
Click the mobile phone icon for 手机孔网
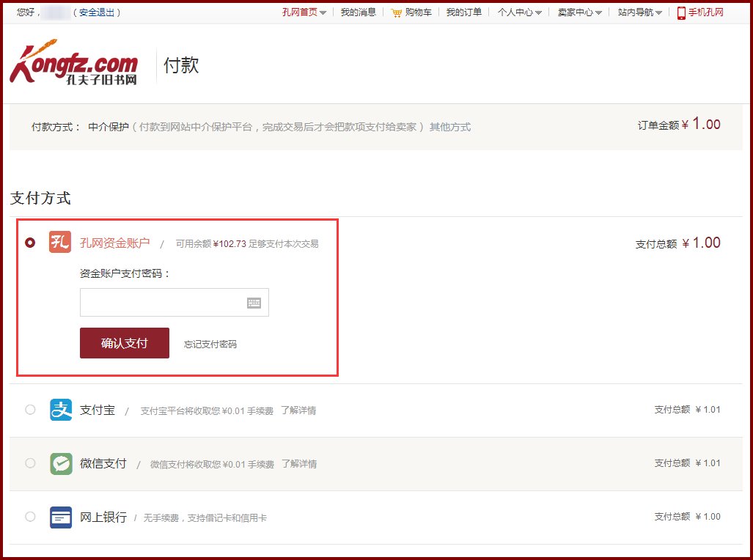tap(682, 12)
